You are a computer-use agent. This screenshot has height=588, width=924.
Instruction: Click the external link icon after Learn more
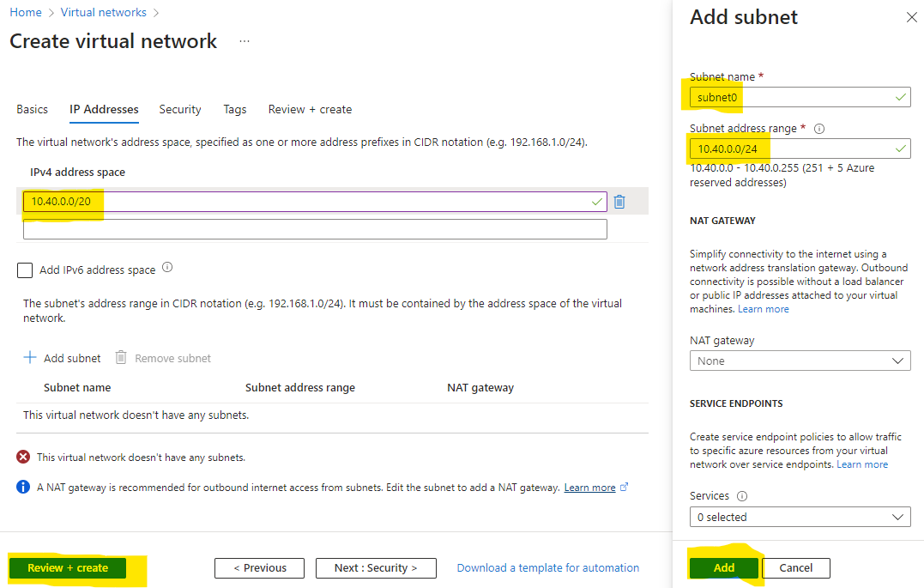pos(624,488)
